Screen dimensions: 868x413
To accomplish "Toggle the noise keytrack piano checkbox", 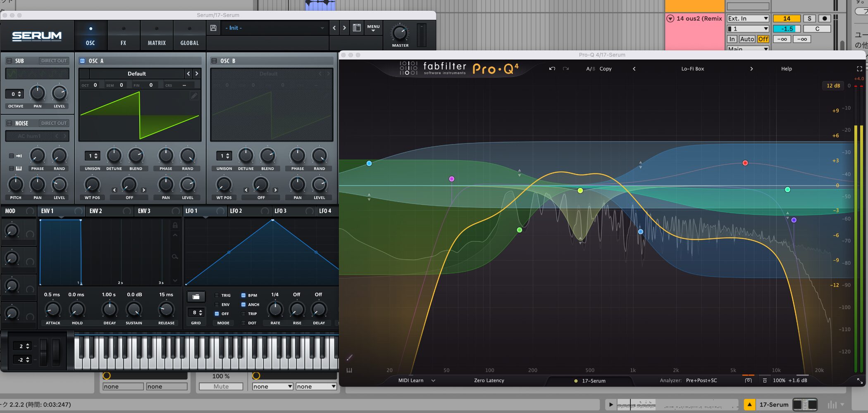I will pos(12,169).
